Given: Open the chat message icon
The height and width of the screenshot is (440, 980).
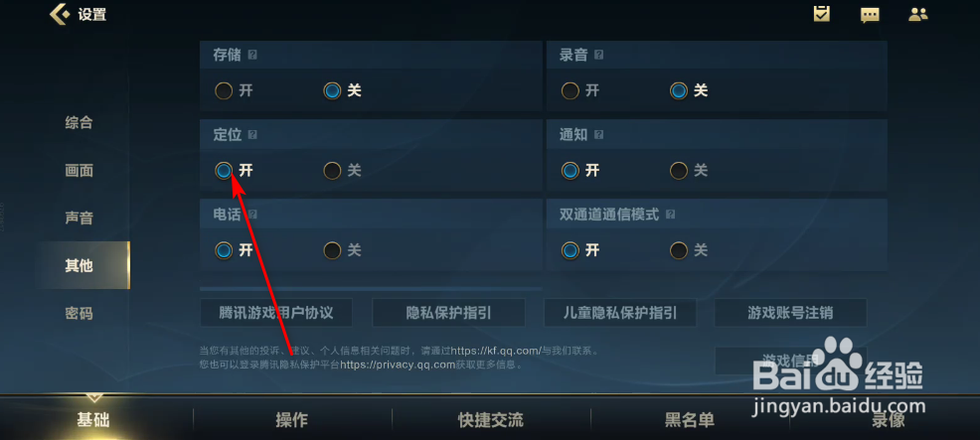Looking at the screenshot, I should pos(870,15).
